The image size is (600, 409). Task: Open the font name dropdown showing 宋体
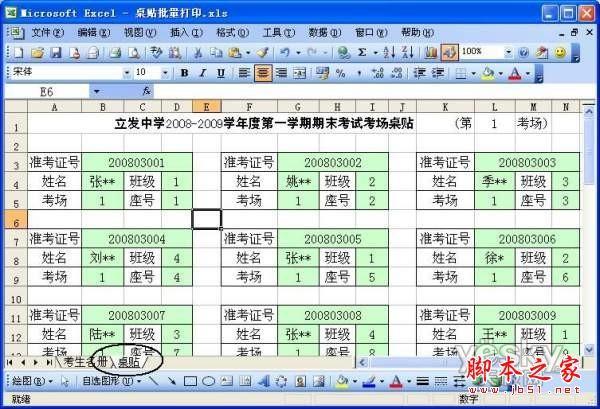pyautogui.click(x=126, y=73)
